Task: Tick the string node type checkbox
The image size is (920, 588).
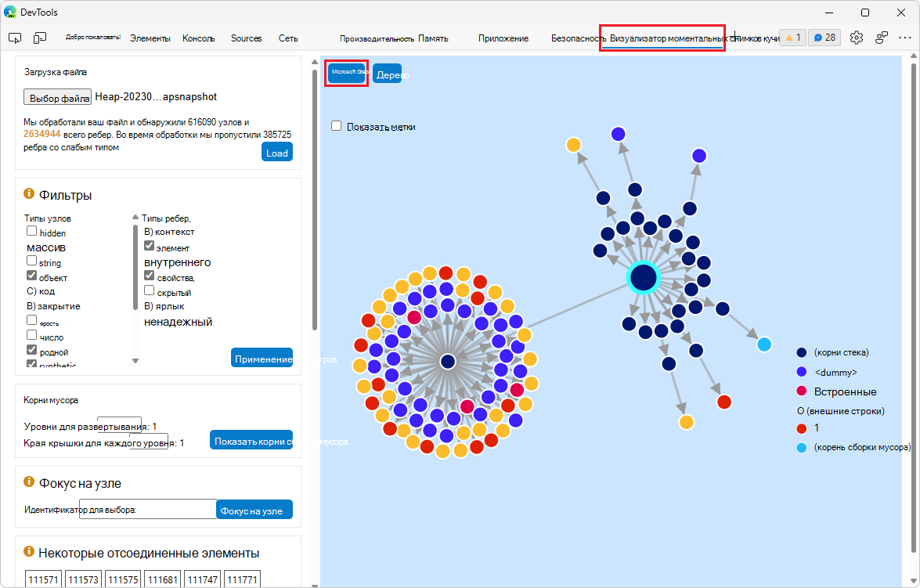Action: coord(31,261)
